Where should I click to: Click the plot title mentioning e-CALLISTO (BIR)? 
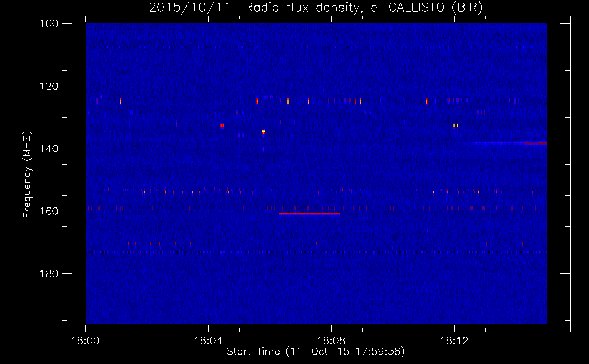tap(316, 8)
